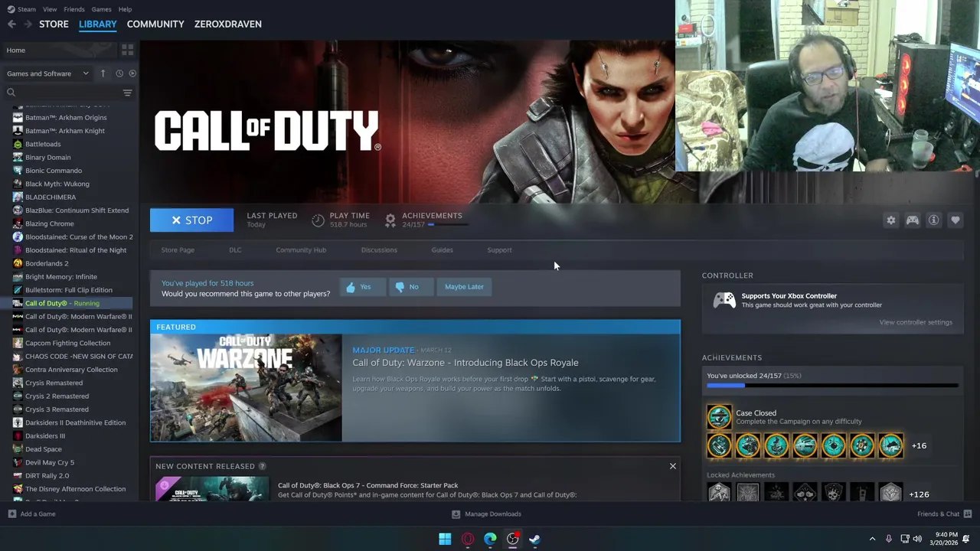Select Dead Space in library

(x=44, y=449)
